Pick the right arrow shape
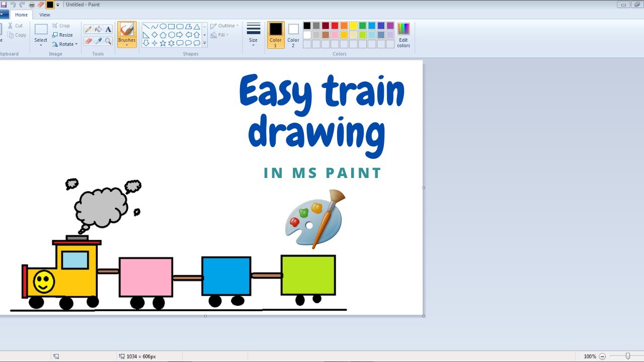 (180, 35)
